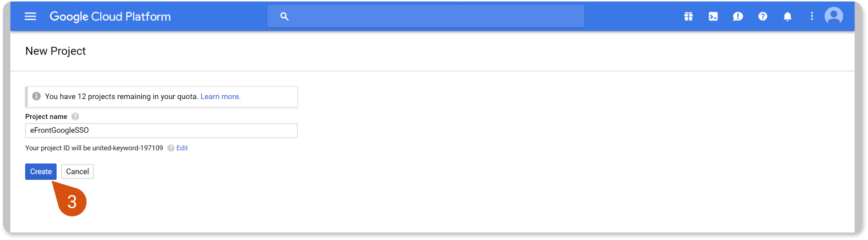Image resolution: width=868 pixels, height=240 pixels.
Task: Click the search magnifier icon
Action: [x=284, y=16]
